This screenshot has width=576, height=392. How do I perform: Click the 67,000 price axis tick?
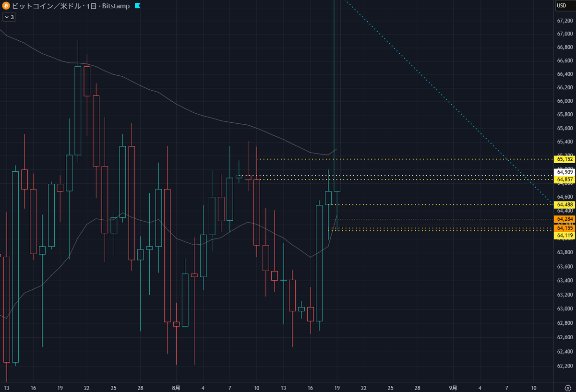(564, 34)
